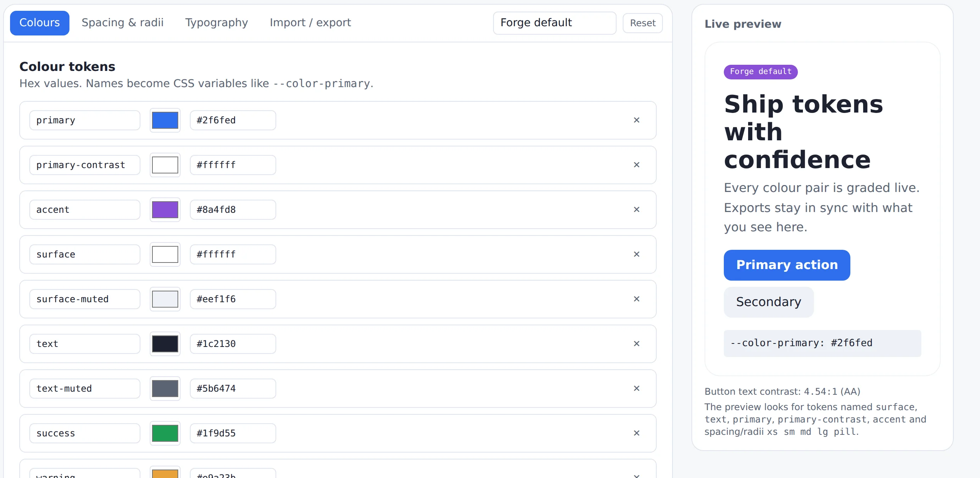Edit the theme name field Forge default

click(x=554, y=23)
